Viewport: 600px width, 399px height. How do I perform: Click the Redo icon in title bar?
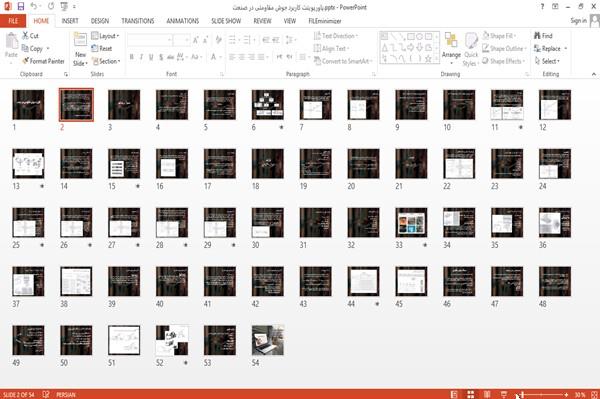point(51,7)
